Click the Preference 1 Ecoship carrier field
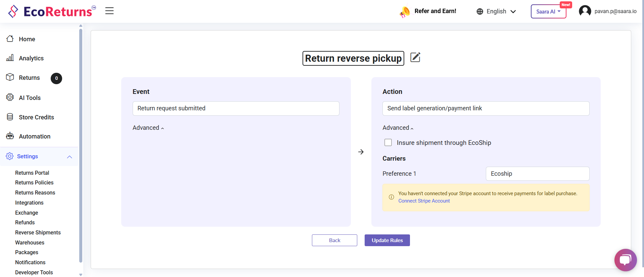Viewport: 644px width, 277px height. click(x=537, y=174)
